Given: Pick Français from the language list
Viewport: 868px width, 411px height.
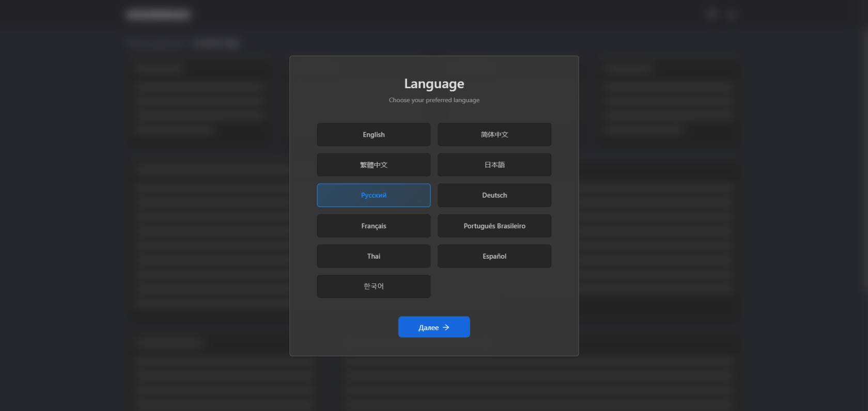Looking at the screenshot, I should pyautogui.click(x=374, y=226).
